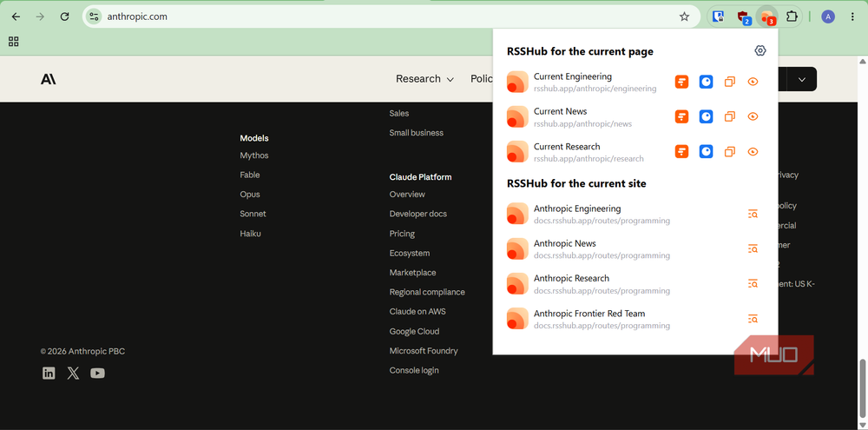Image resolution: width=868 pixels, height=430 pixels.
Task: Open the Developer docs footer link
Action: click(x=418, y=214)
